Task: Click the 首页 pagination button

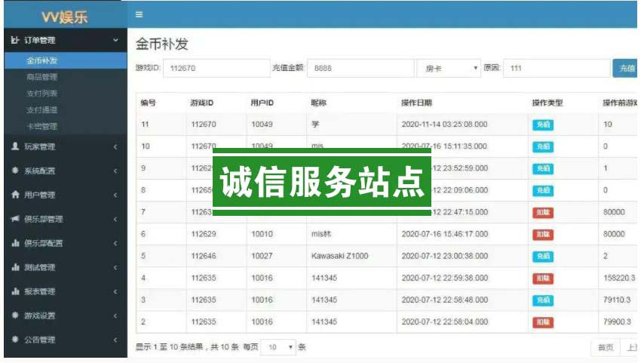Action: [x=604, y=347]
